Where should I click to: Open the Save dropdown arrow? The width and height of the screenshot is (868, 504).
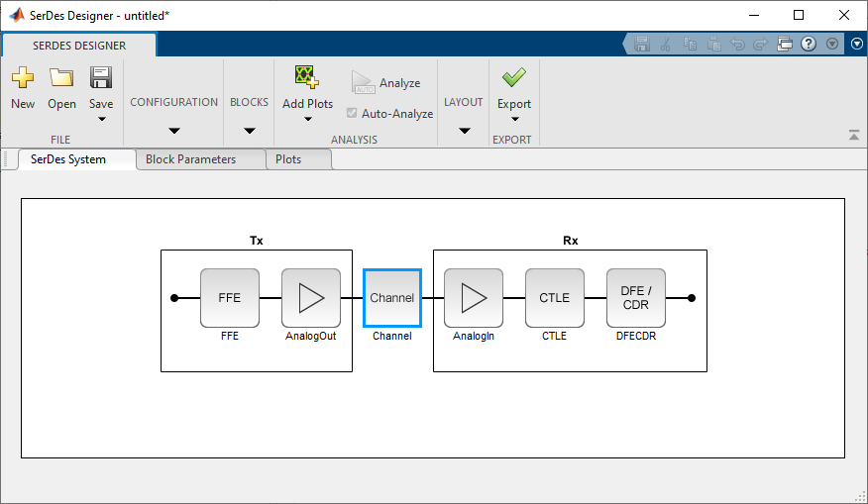tap(101, 120)
